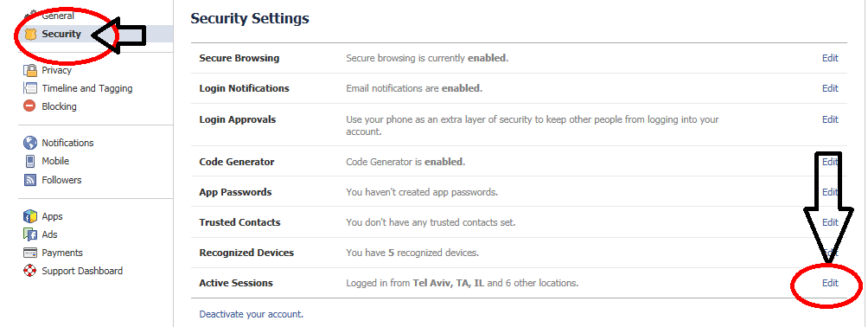Edit the Trusted Contacts setting
Screen dimensions: 868x327
830,223
